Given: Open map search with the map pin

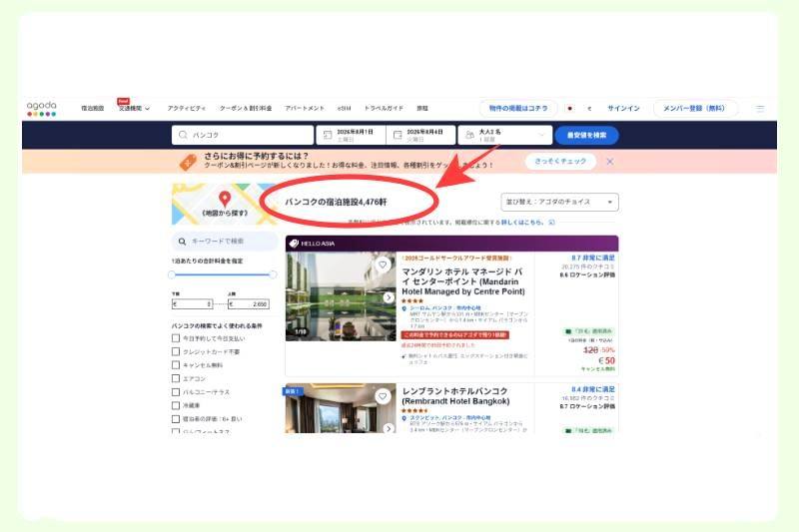Looking at the screenshot, I should point(224,199).
